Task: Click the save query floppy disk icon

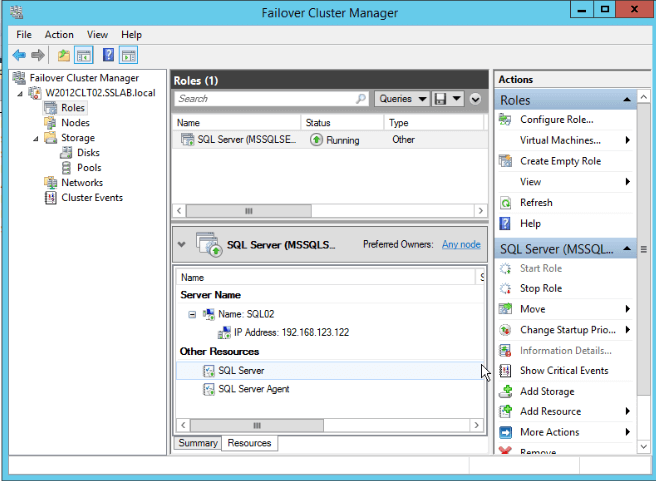Action: (440, 99)
